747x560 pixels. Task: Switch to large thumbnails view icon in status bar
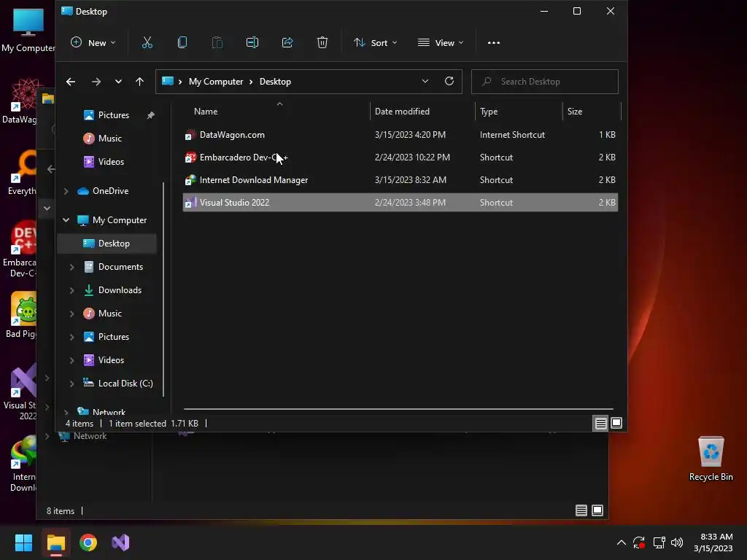click(x=616, y=424)
